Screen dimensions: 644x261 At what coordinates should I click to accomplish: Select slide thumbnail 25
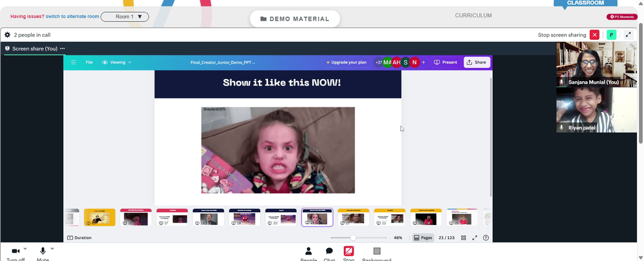pos(462,217)
